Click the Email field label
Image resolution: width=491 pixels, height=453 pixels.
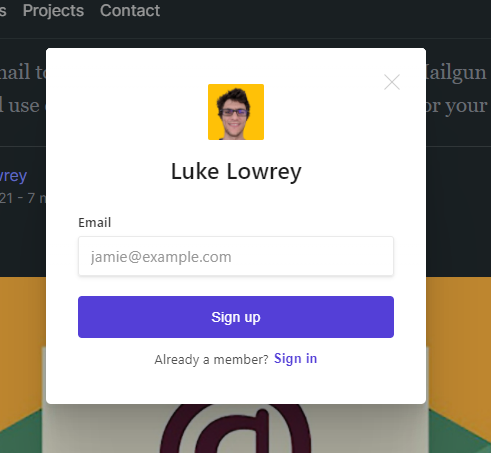click(x=95, y=223)
